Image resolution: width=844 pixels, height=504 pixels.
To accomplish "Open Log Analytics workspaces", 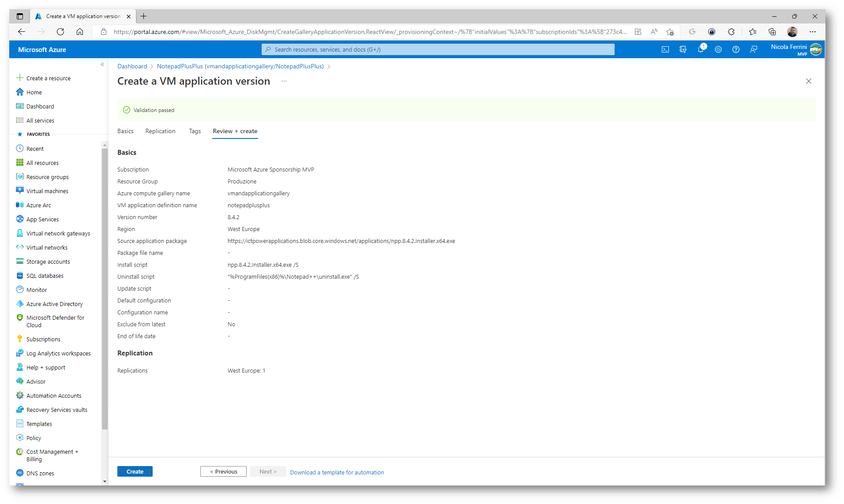I will point(59,353).
